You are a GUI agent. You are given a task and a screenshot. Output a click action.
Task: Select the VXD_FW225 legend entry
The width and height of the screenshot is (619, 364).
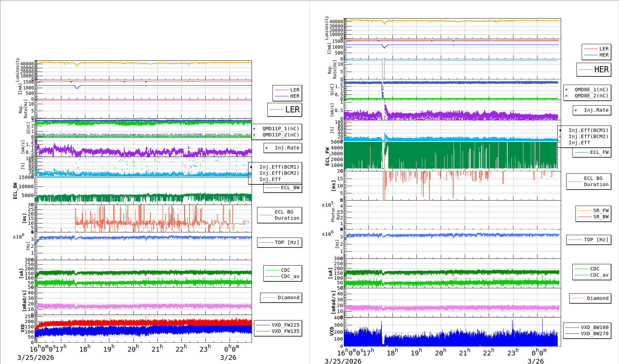point(285,325)
